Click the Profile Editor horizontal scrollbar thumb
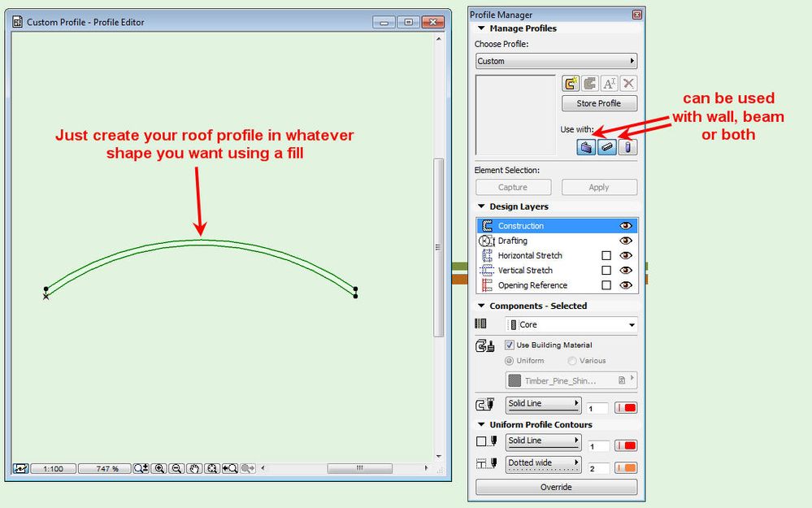This screenshot has width=812, height=508. pos(359,468)
